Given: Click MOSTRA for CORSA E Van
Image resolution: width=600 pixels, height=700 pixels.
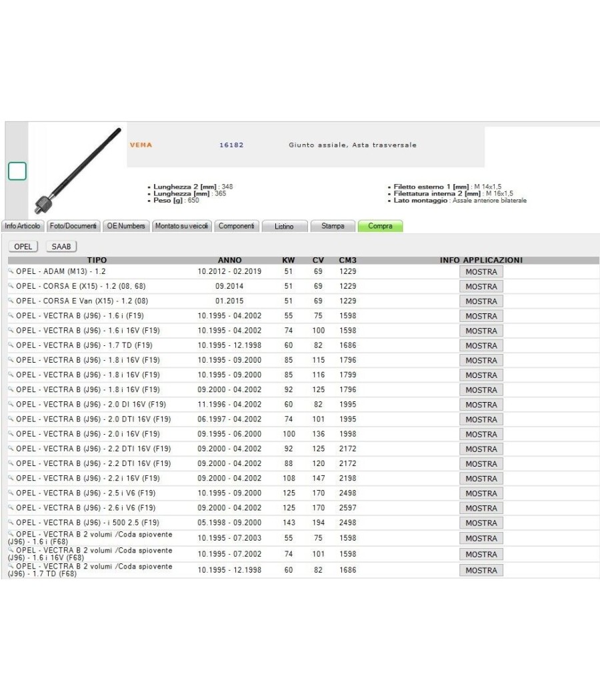Looking at the screenshot, I should click(481, 301).
